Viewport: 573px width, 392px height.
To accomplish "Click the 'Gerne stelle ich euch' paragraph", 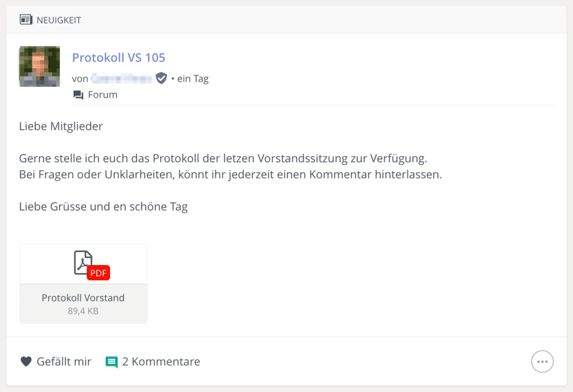I will 231,166.
